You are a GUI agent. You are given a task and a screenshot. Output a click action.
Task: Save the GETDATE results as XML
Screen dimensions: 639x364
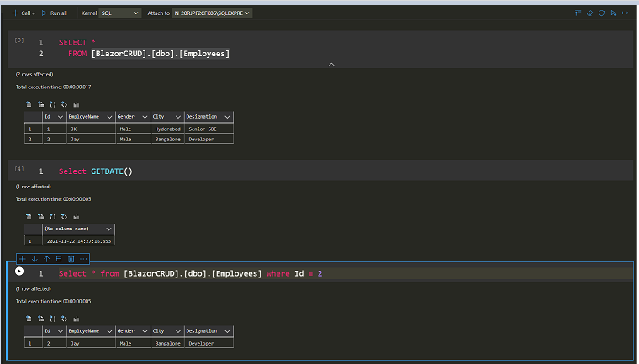coord(64,216)
